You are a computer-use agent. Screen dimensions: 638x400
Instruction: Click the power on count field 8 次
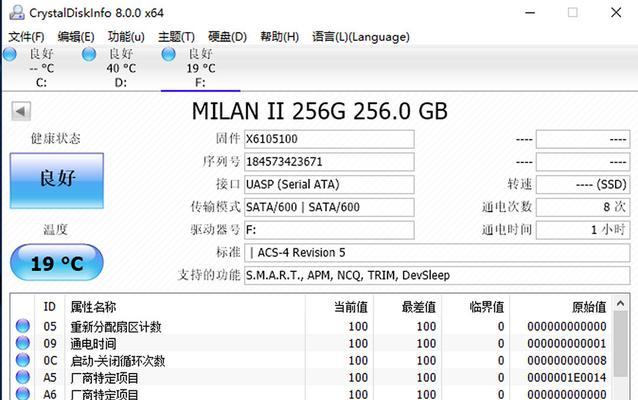583,208
